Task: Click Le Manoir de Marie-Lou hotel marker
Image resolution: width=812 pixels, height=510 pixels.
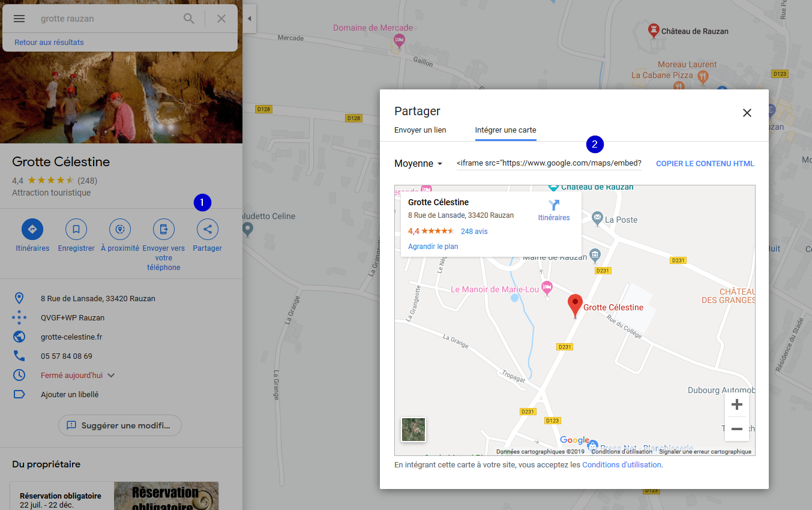Action: (x=546, y=289)
